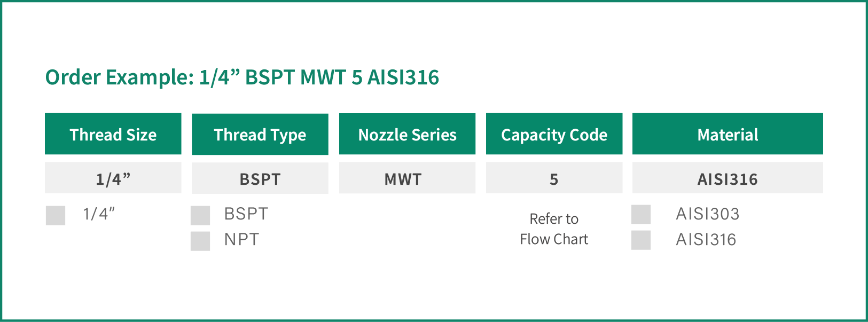Image resolution: width=868 pixels, height=322 pixels.
Task: Click the Order Example heading
Action: click(x=242, y=77)
